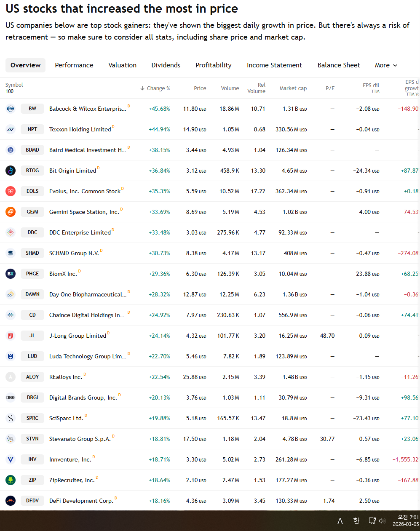Open the Valuation tab
Viewport: 420px width, 531px height.
[123, 65]
